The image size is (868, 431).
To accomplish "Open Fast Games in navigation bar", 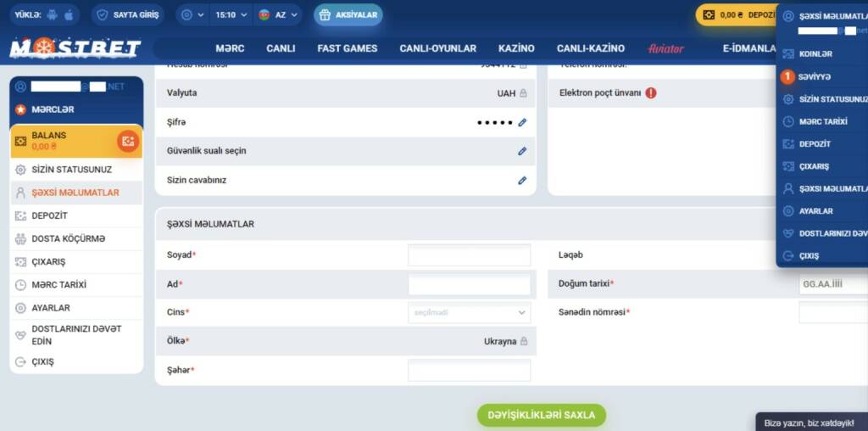I will point(347,48).
